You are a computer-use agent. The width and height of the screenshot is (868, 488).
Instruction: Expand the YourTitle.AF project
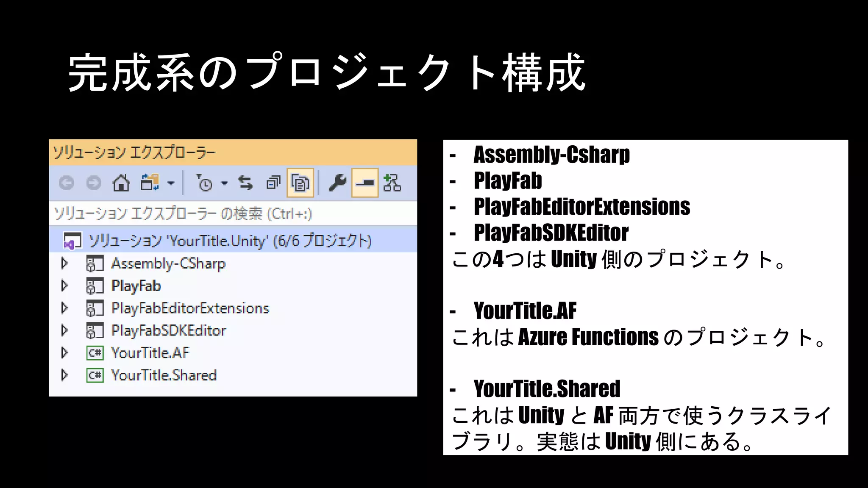coord(64,352)
